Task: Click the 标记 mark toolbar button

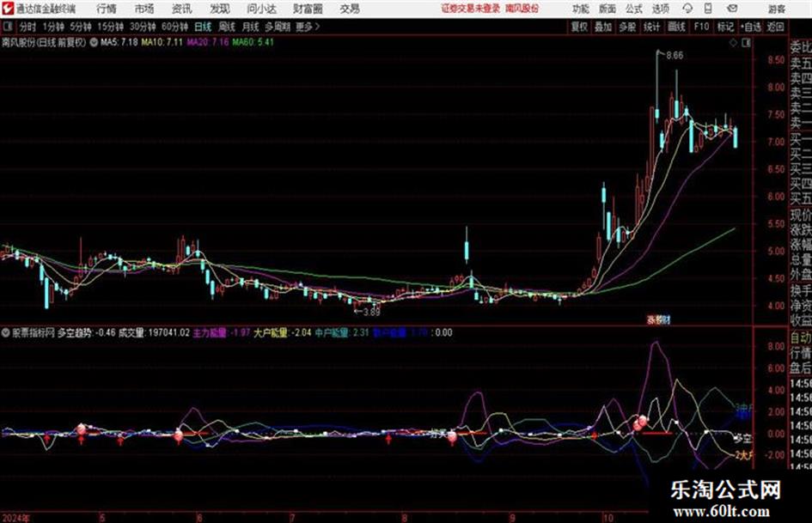Action: point(725,27)
